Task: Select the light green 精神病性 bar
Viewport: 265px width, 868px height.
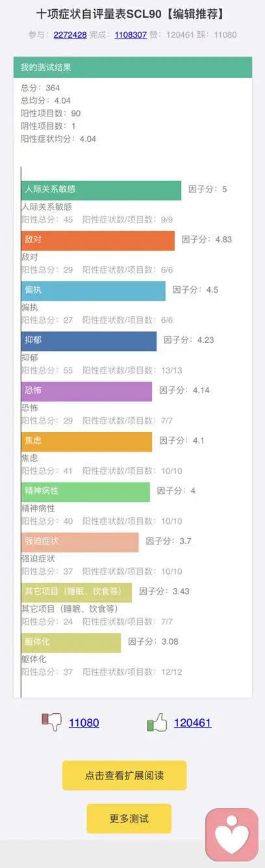Action: click(x=86, y=492)
